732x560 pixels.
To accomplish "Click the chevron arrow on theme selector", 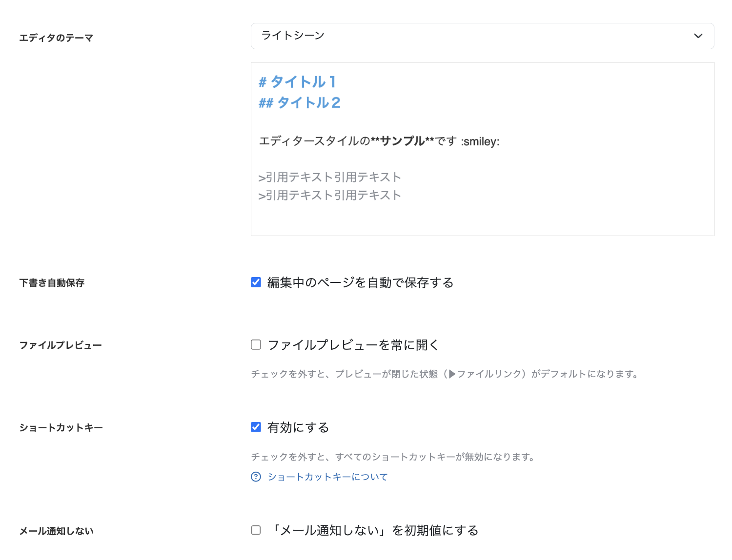I will pos(698,36).
